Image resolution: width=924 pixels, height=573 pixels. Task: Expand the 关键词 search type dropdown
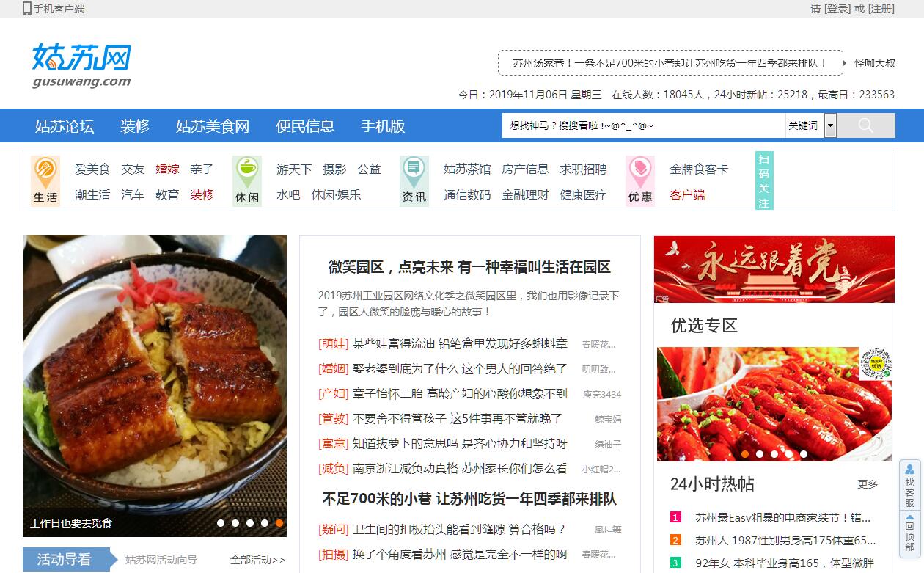(830, 125)
